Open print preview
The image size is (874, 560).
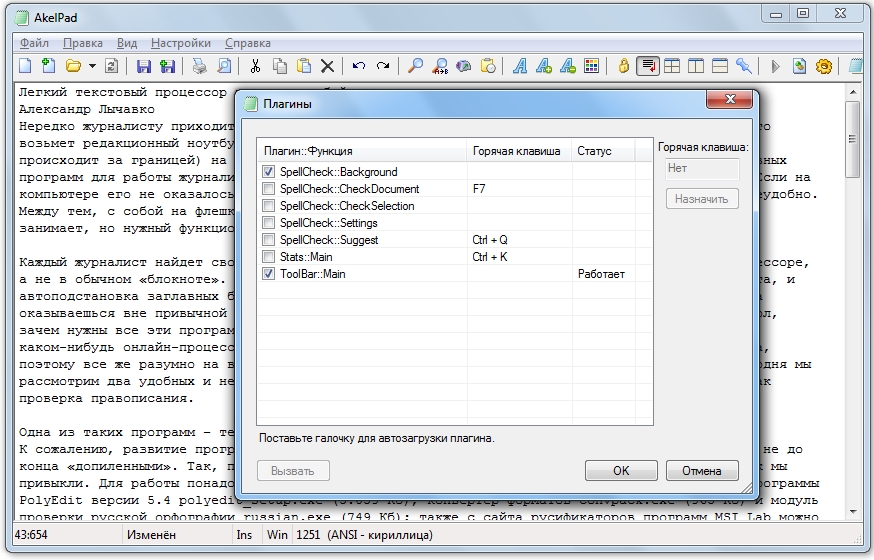pos(224,66)
